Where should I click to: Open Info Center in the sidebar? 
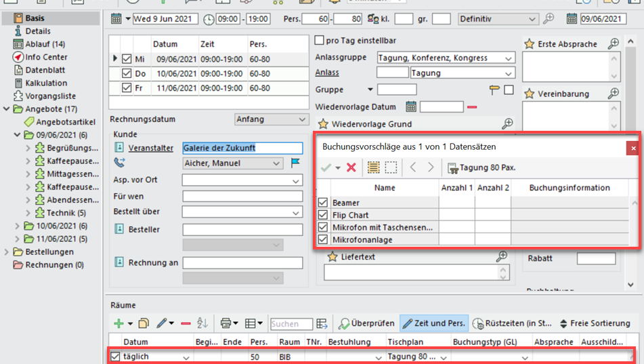pyautogui.click(x=46, y=57)
